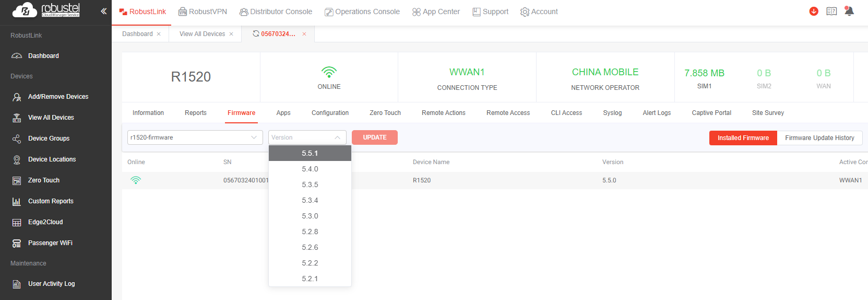
Task: Open the Remote Access tab
Action: [508, 113]
